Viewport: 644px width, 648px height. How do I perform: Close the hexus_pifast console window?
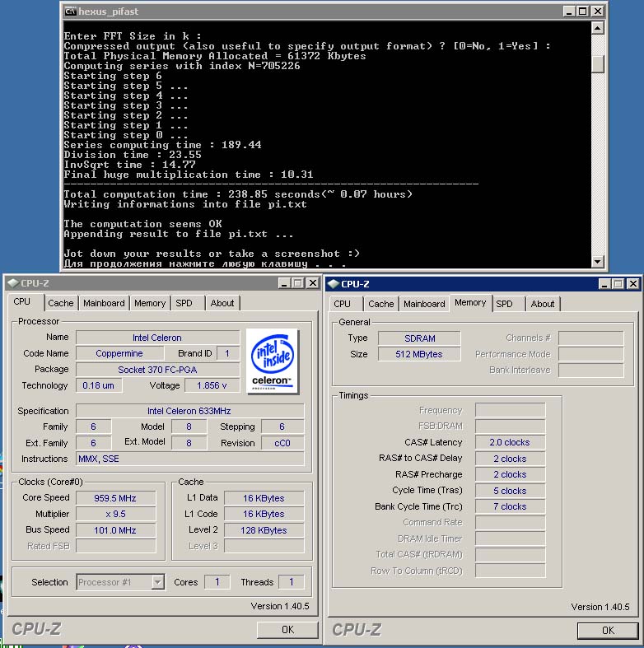(598, 12)
